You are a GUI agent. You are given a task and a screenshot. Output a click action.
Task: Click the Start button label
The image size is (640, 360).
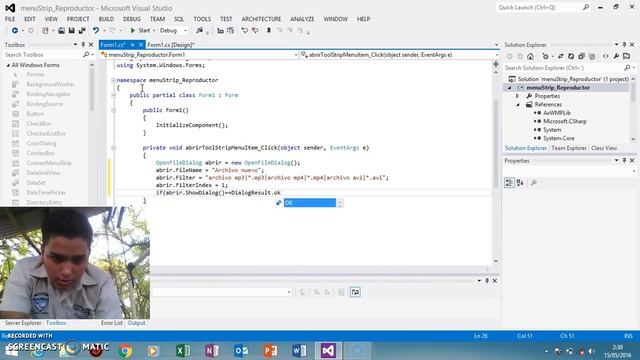144,31
